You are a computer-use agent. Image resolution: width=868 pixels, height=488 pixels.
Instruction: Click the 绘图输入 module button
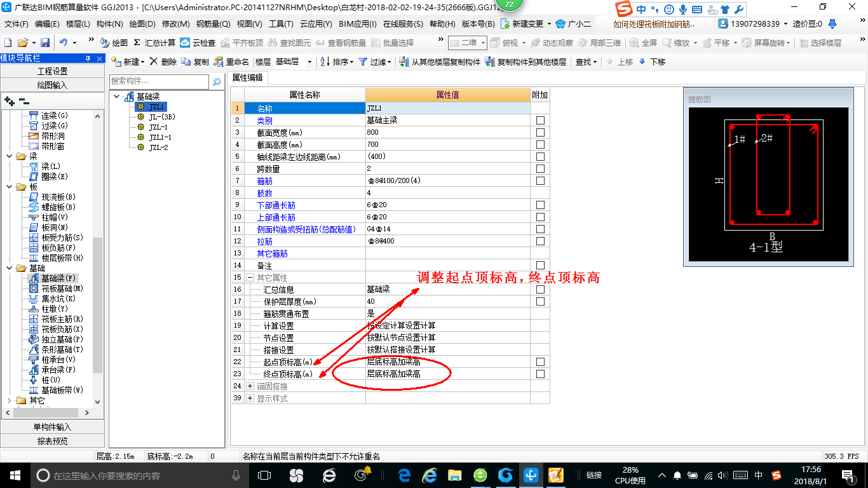pos(52,85)
